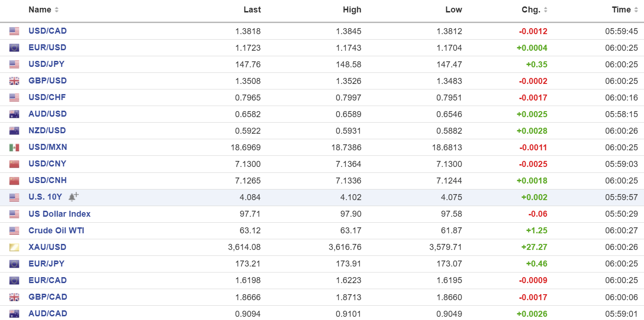
Task: Open the AUD/CAD pair link
Action: coord(48,313)
